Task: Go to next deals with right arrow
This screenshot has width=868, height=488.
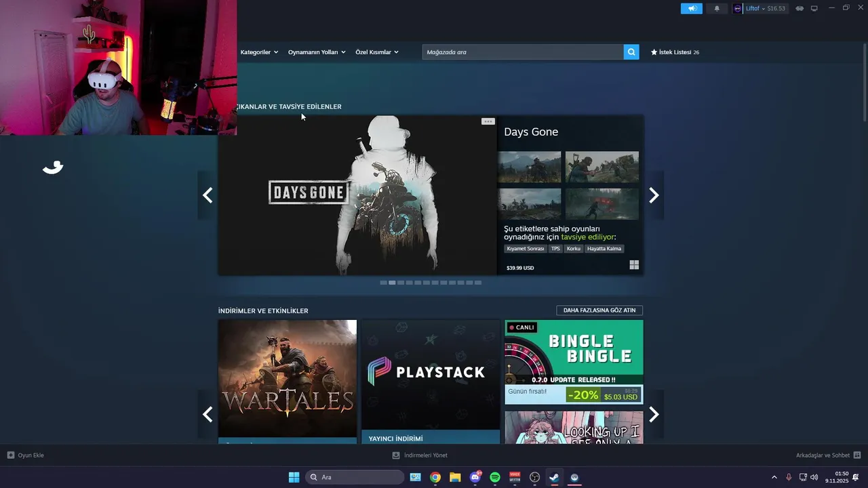Action: tap(654, 414)
